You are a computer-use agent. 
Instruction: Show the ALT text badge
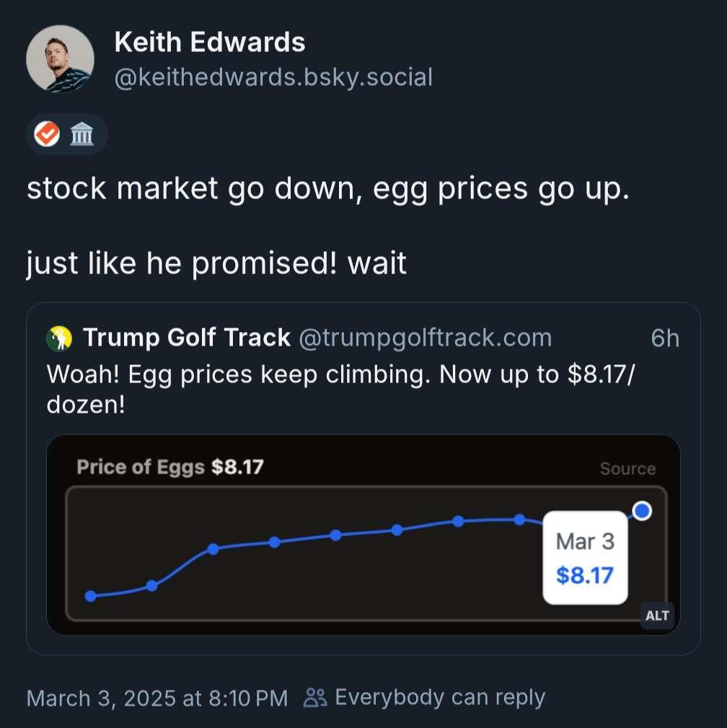tap(657, 615)
